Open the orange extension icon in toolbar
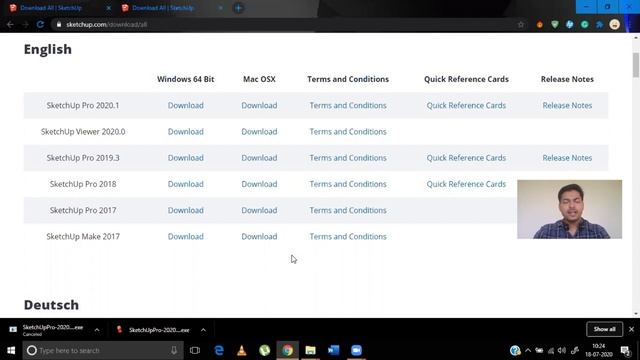The image size is (640, 360). [x=540, y=24]
